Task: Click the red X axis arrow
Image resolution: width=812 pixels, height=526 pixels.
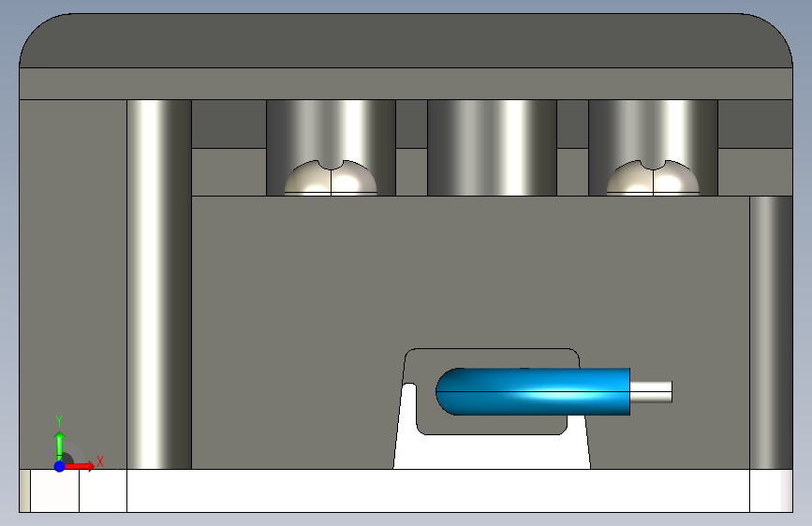Action: tap(81, 466)
